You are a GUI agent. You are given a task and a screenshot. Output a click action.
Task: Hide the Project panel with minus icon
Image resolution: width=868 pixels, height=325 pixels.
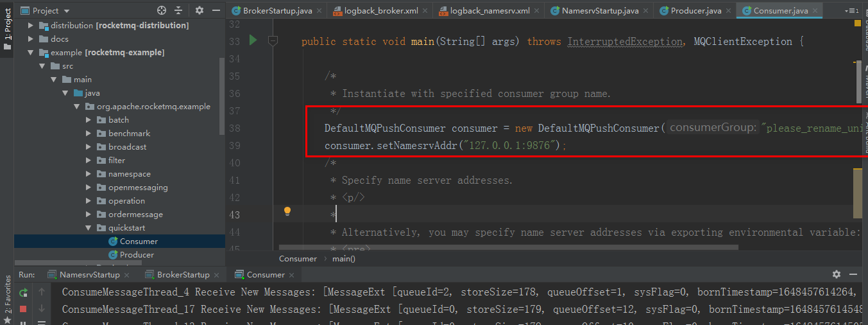pos(215,10)
